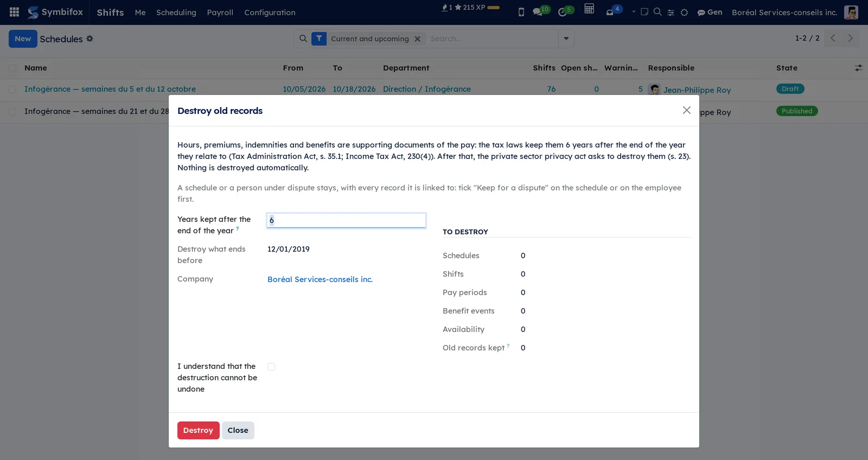Click the Schedules gear actions icon

pos(90,39)
